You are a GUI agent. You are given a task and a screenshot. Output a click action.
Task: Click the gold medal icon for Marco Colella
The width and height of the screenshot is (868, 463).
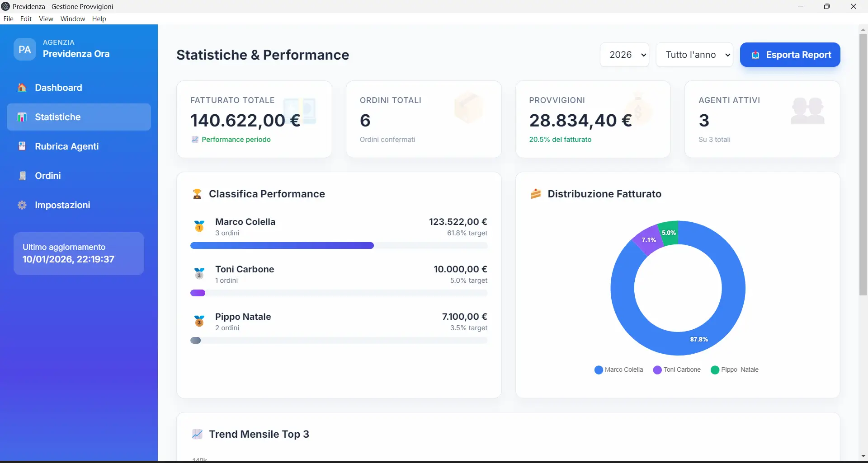(x=199, y=226)
